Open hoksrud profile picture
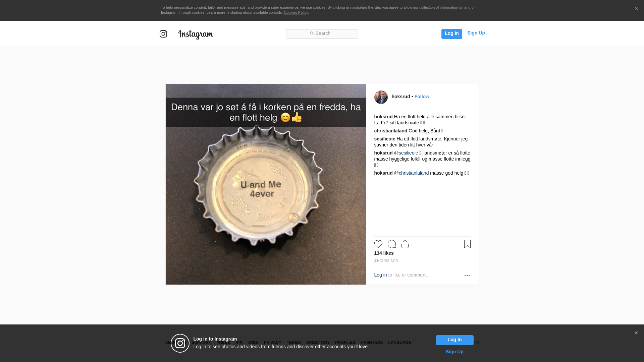The image size is (644, 362). coord(381,97)
